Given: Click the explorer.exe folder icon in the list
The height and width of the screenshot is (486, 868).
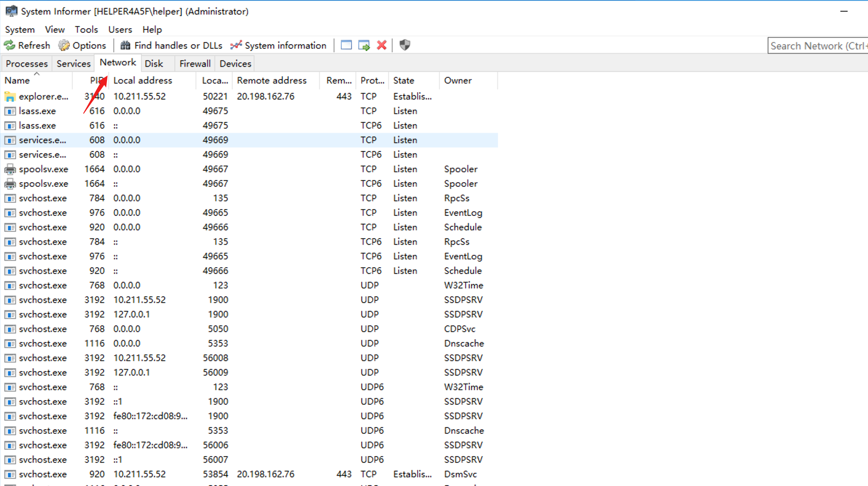Looking at the screenshot, I should click(x=10, y=97).
